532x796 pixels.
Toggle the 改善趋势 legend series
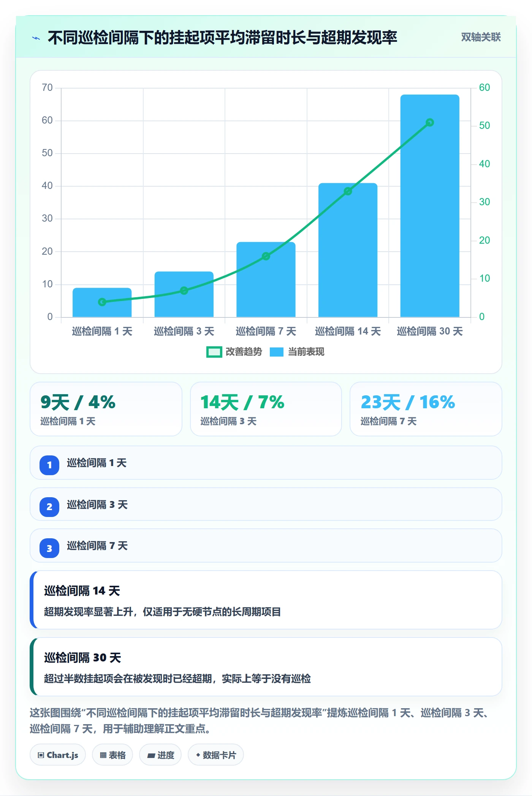[234, 352]
